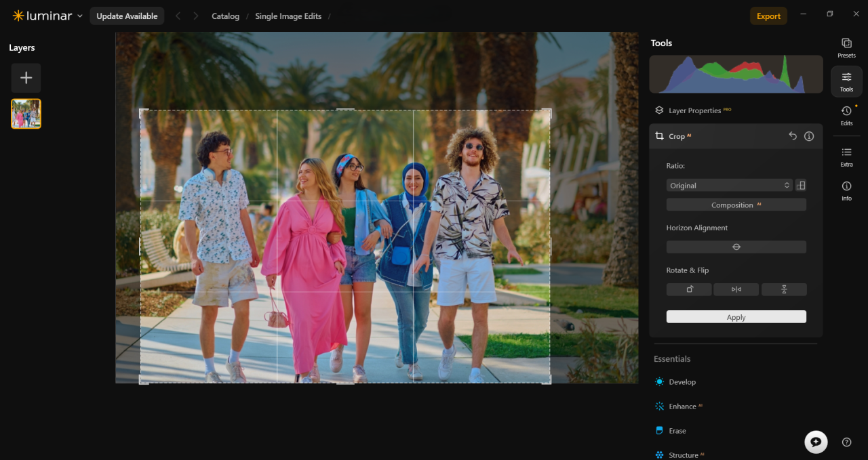Image resolution: width=868 pixels, height=460 pixels.
Task: Flip the image vertically
Action: tap(784, 289)
